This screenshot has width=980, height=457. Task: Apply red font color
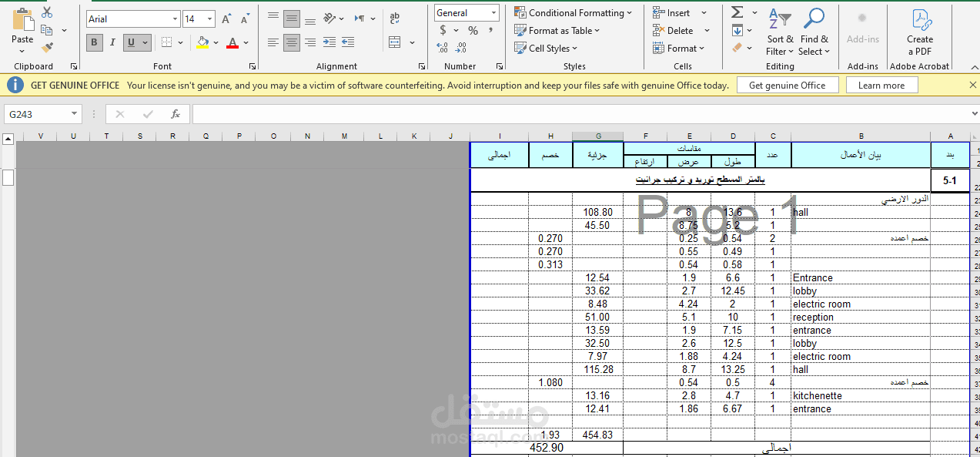tap(232, 42)
